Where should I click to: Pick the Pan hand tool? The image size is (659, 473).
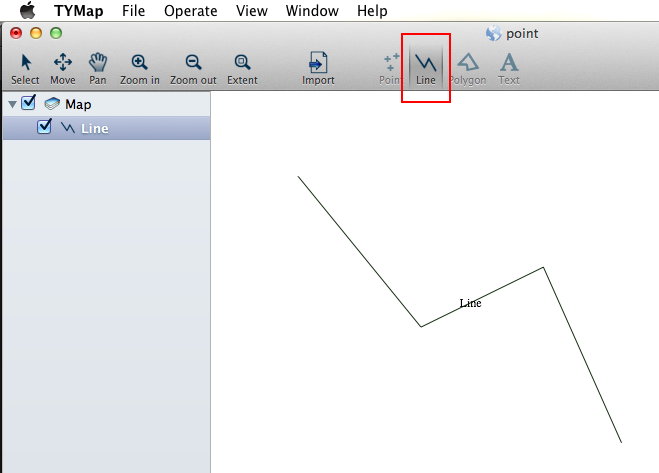pos(98,69)
